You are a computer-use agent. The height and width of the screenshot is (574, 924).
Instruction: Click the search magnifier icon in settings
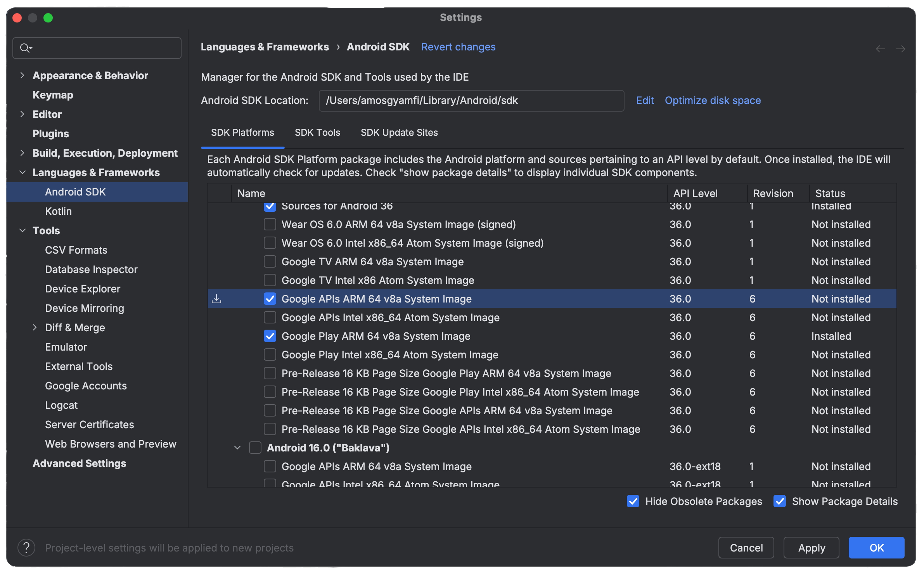click(x=26, y=48)
